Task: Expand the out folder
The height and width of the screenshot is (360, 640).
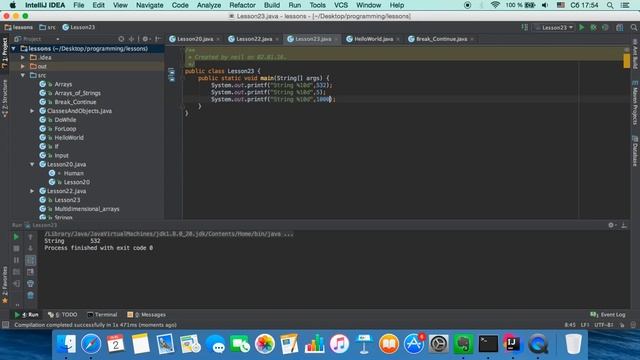Action: pyautogui.click(x=23, y=66)
